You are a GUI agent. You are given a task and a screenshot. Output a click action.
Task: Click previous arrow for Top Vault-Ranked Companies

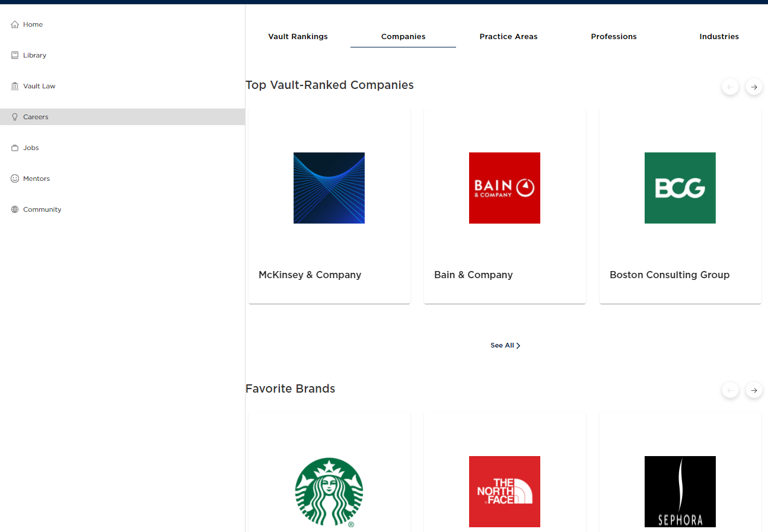click(730, 87)
